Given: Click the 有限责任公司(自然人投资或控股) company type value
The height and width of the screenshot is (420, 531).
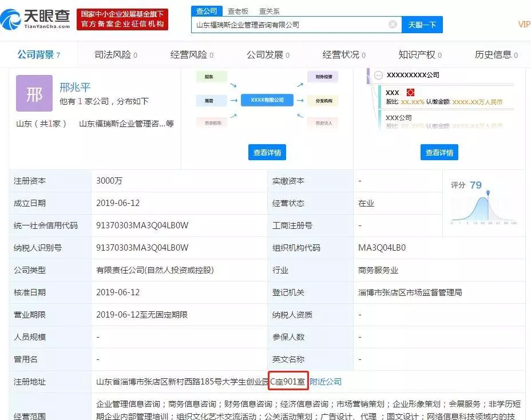Looking at the screenshot, I should pyautogui.click(x=155, y=270).
